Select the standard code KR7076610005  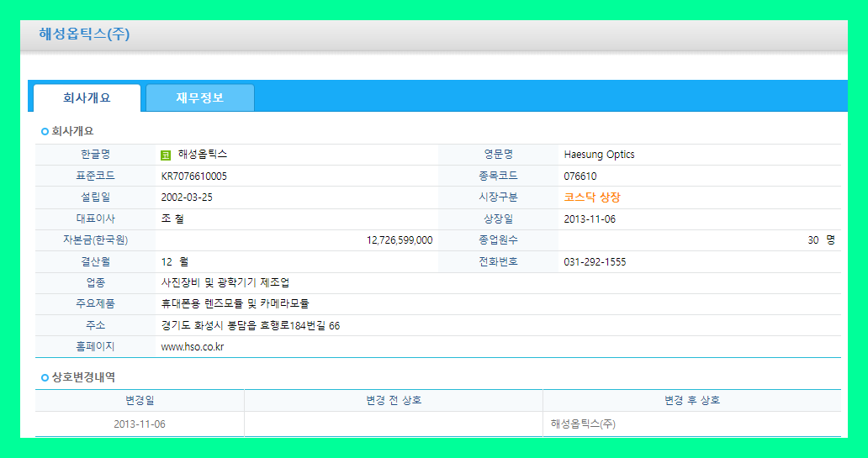193,176
